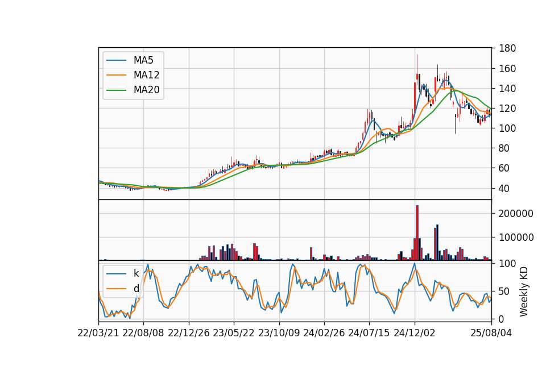The image size is (546, 392).
Task: Click the 50 KD axis value
Action: coord(504,291)
